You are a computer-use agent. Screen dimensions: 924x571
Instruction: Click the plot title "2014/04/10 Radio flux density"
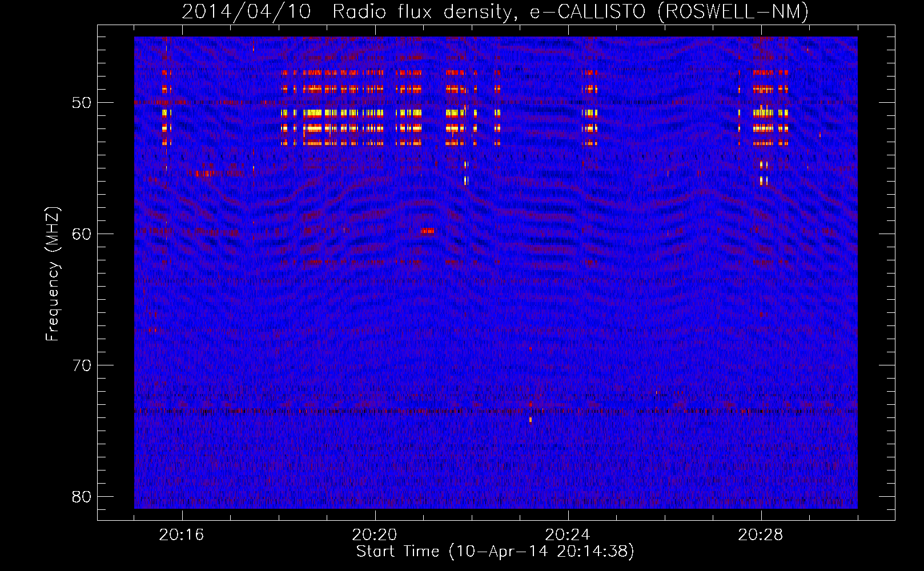tap(349, 11)
